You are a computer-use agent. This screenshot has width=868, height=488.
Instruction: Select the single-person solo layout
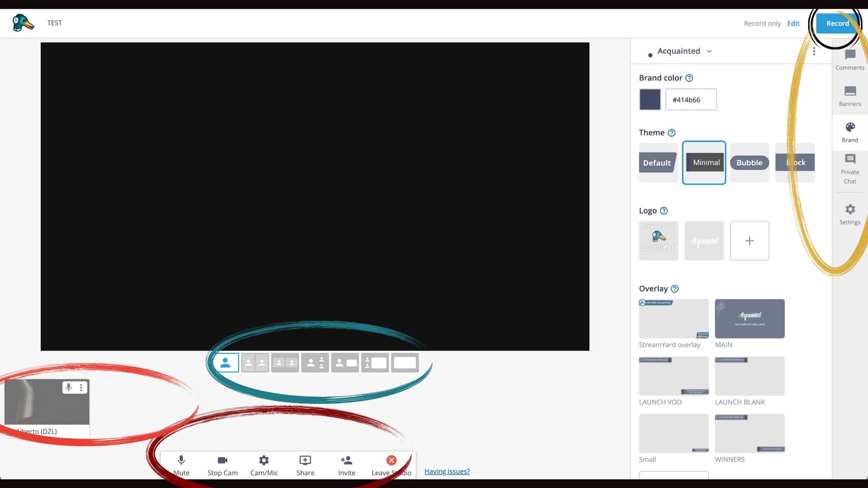[x=225, y=363]
